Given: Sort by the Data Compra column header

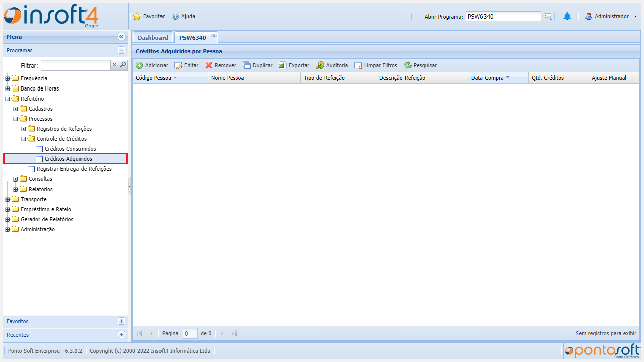Looking at the screenshot, I should coord(487,78).
